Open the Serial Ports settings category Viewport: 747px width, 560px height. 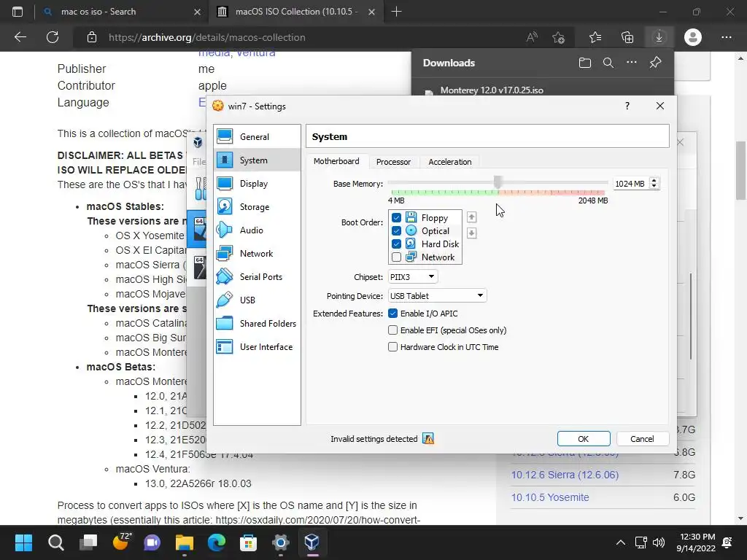[x=258, y=276]
